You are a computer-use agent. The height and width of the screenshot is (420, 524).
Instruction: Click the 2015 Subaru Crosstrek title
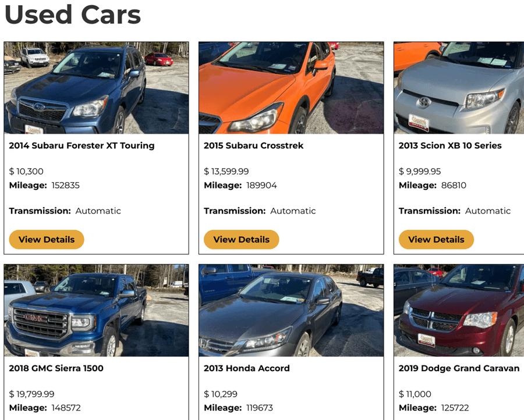click(x=254, y=145)
